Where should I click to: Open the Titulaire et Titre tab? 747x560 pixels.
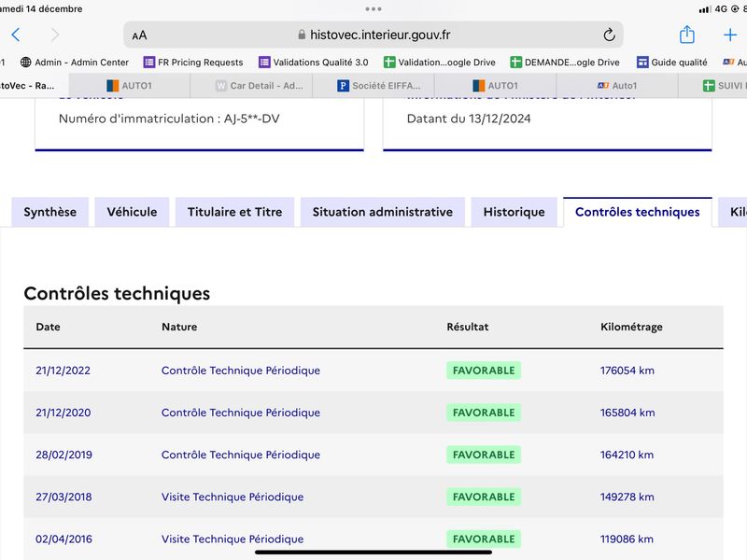(235, 212)
